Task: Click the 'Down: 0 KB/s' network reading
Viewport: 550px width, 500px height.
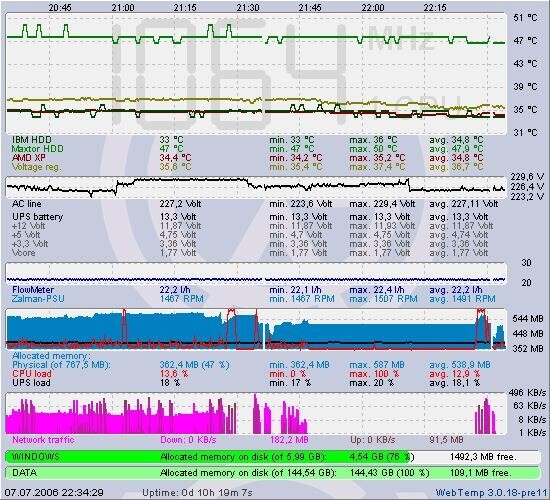Action: (188, 440)
